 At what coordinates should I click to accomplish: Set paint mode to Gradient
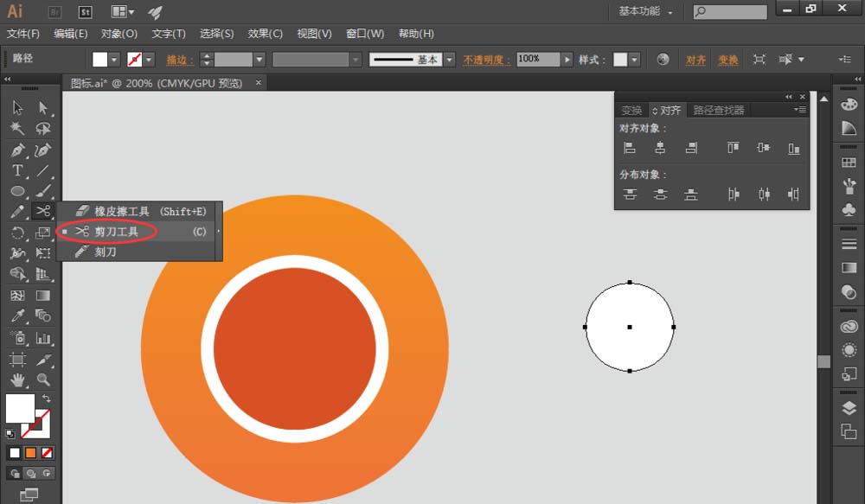pyautogui.click(x=31, y=453)
